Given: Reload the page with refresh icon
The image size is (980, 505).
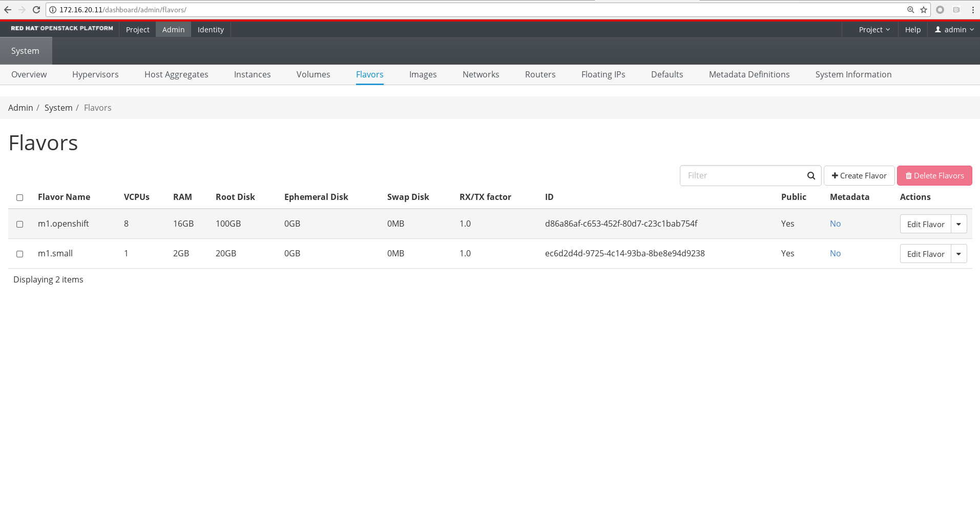Looking at the screenshot, I should [36, 10].
